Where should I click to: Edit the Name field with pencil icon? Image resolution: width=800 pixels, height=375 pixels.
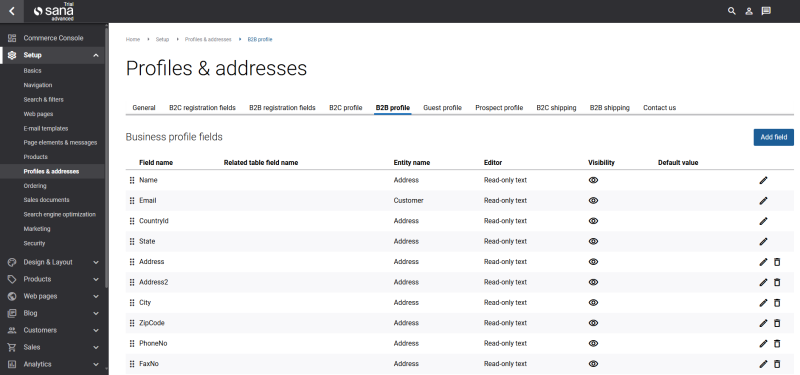pos(763,180)
